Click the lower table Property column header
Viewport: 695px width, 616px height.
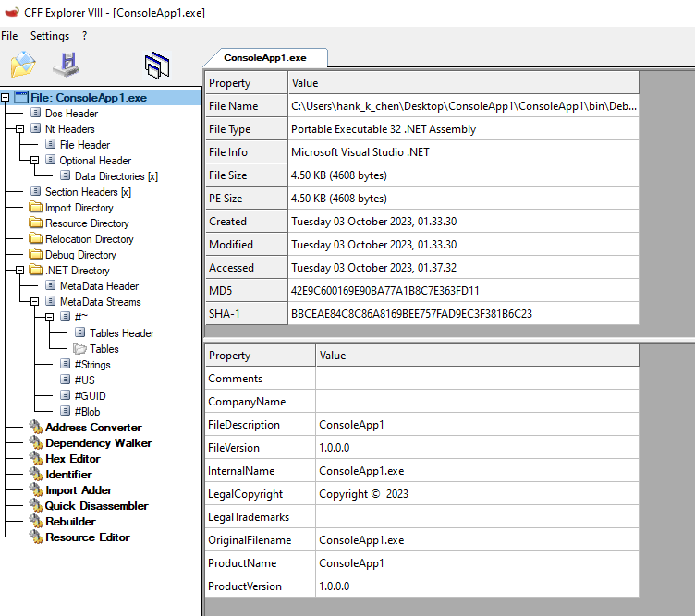(261, 356)
